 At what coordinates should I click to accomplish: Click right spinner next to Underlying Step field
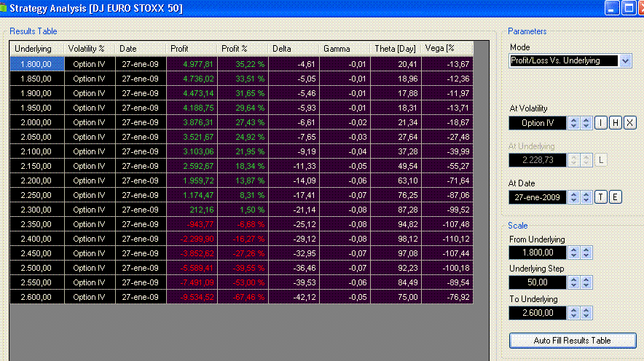(x=586, y=282)
